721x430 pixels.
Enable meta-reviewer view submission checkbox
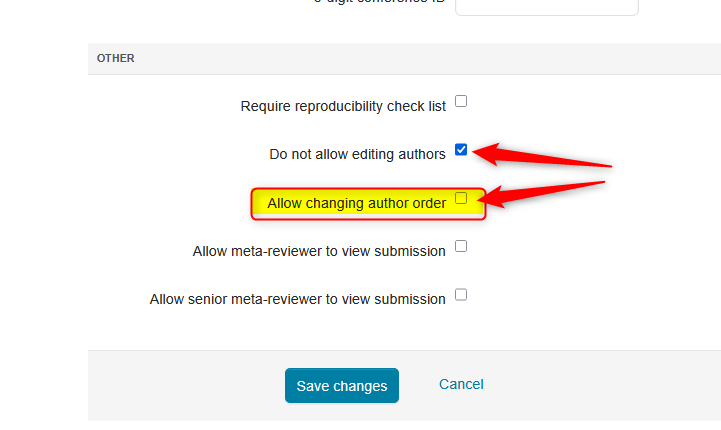[x=461, y=246]
